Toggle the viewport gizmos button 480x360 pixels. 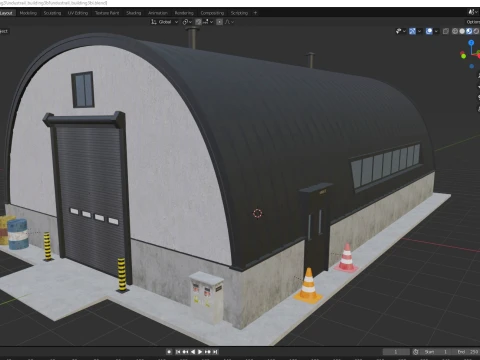pos(413,31)
